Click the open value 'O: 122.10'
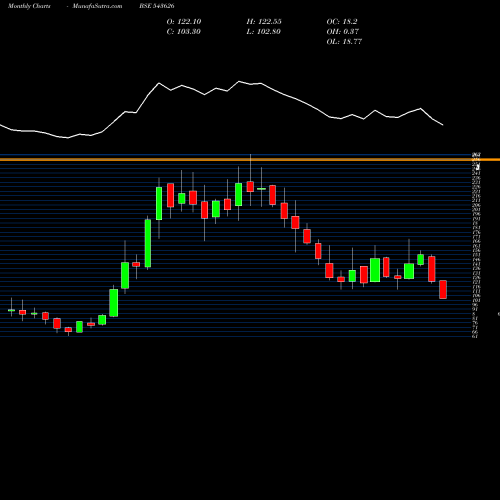 coord(184,22)
